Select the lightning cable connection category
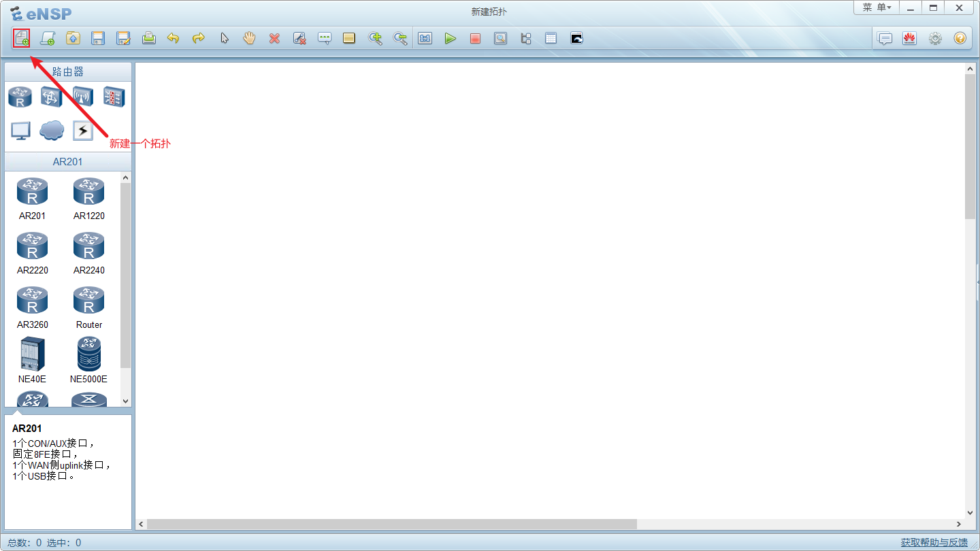 82,130
